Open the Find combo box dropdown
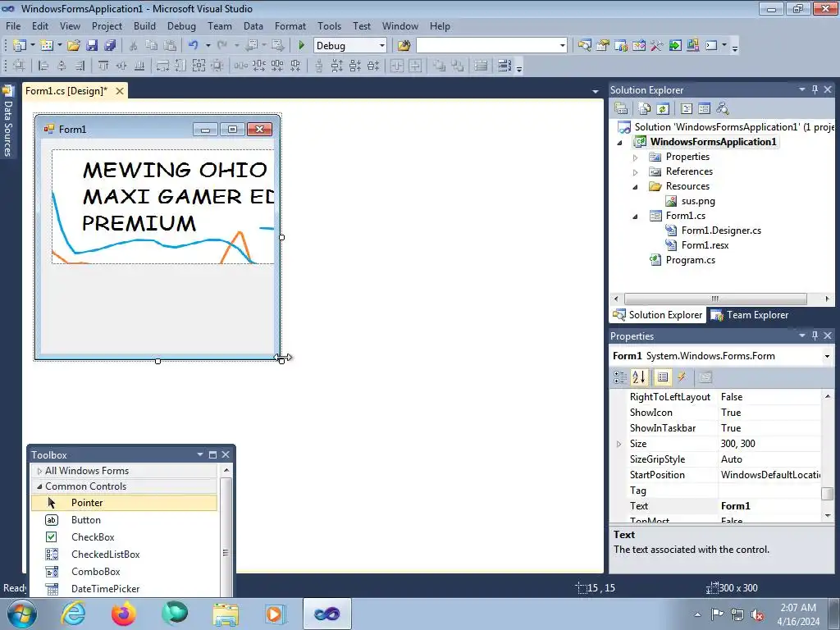 (562, 46)
